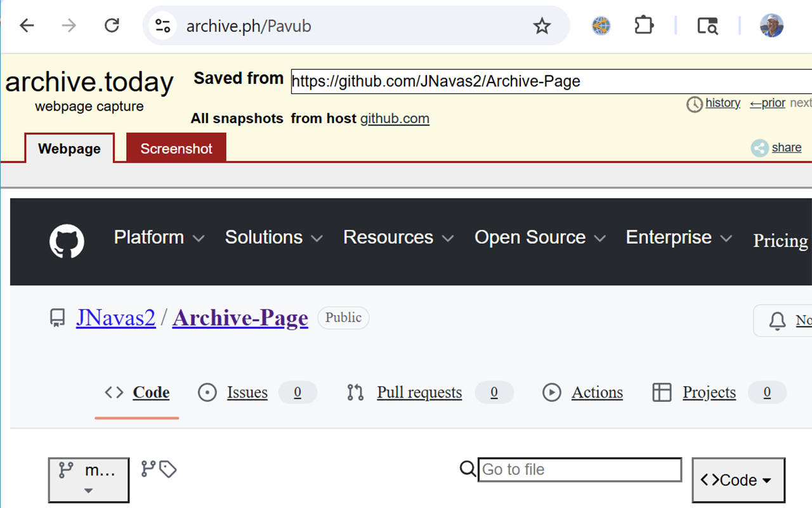Click the share link
This screenshot has height=508, width=812.
787,147
